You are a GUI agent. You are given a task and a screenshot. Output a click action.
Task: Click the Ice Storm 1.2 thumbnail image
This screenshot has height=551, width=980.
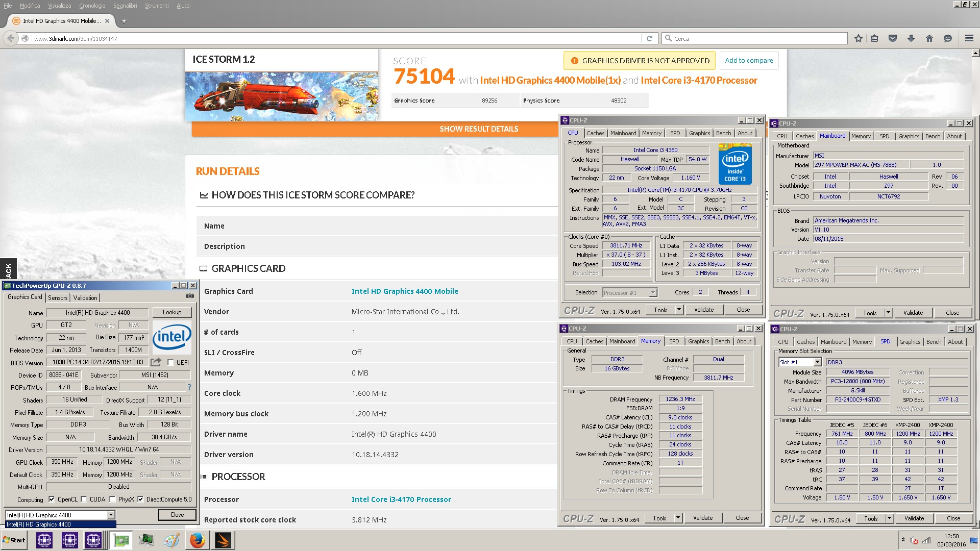282,96
